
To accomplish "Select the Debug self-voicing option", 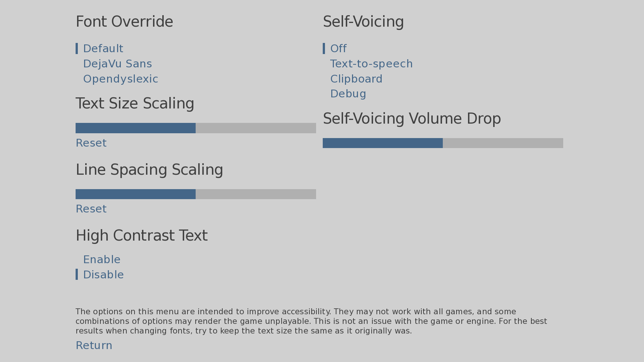I will pos(348,94).
